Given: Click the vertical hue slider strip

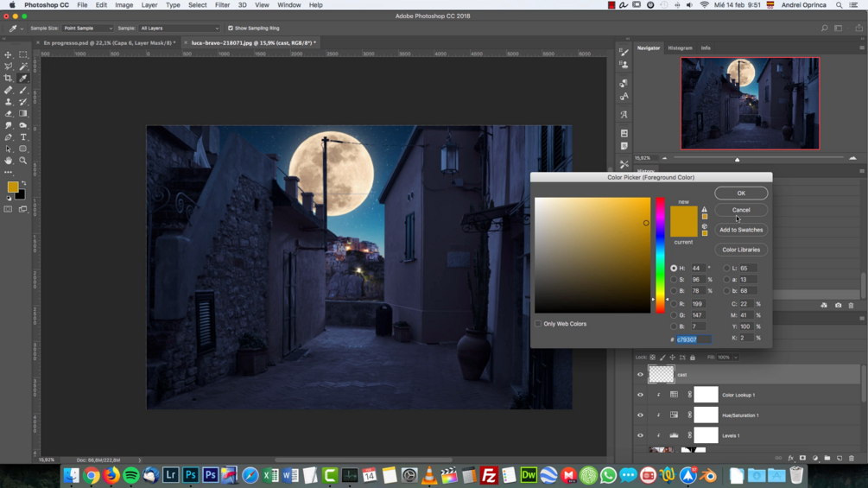Looking at the screenshot, I should (660, 255).
